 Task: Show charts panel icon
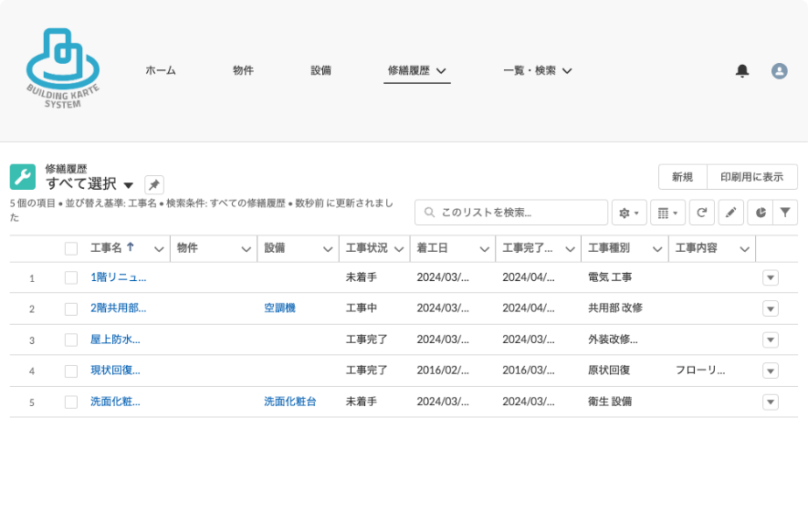(x=761, y=213)
